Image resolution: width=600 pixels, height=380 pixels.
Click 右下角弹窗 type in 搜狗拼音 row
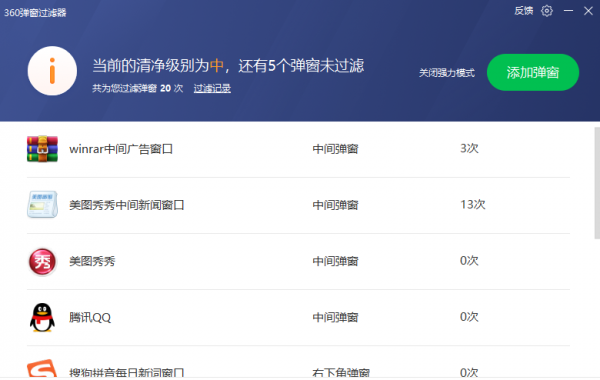point(341,372)
